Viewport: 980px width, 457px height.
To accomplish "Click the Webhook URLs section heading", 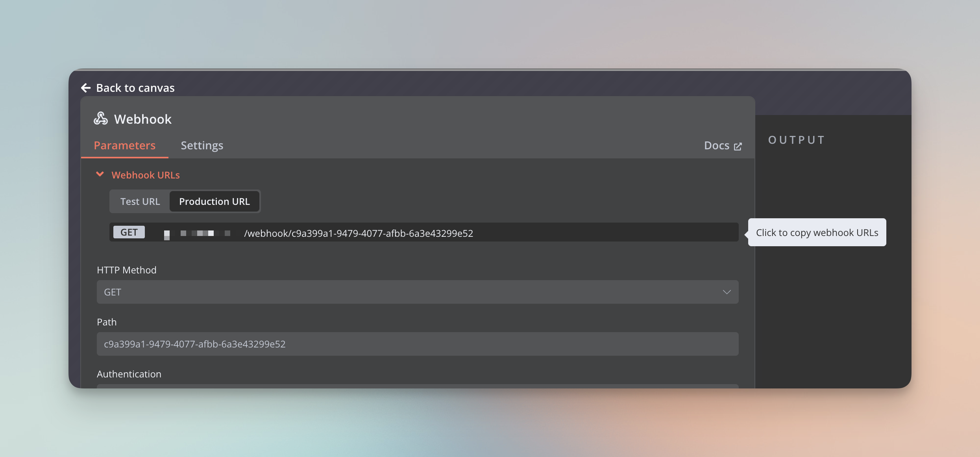I will tap(146, 175).
